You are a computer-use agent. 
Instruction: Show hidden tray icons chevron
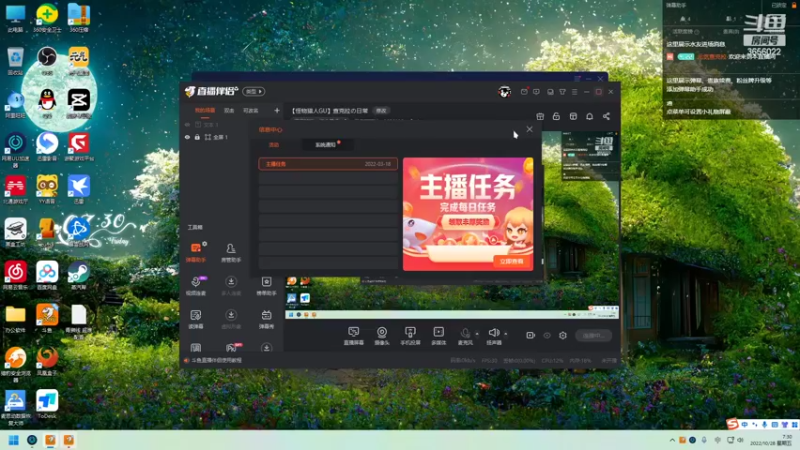672,440
